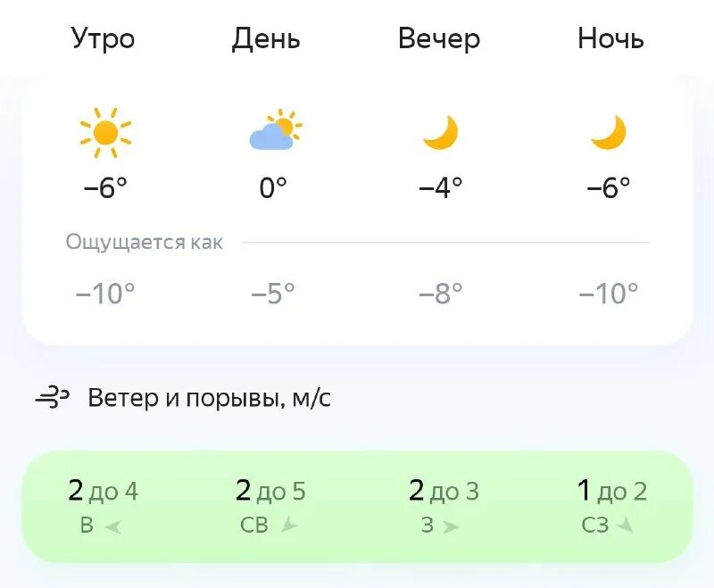This screenshot has width=714, height=588.
Task: Click the morning sun weather icon
Action: coord(105,133)
